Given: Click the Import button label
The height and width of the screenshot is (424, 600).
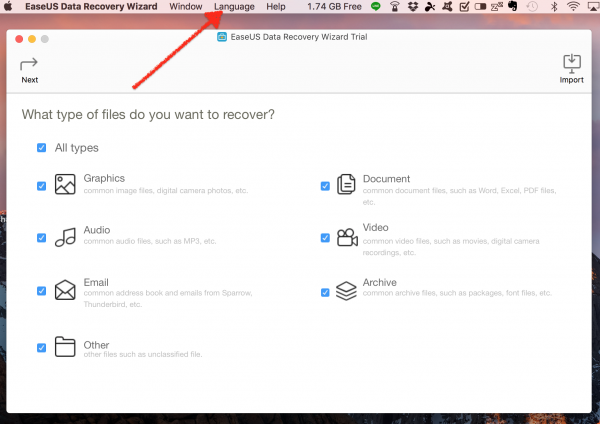Looking at the screenshot, I should pos(572,80).
